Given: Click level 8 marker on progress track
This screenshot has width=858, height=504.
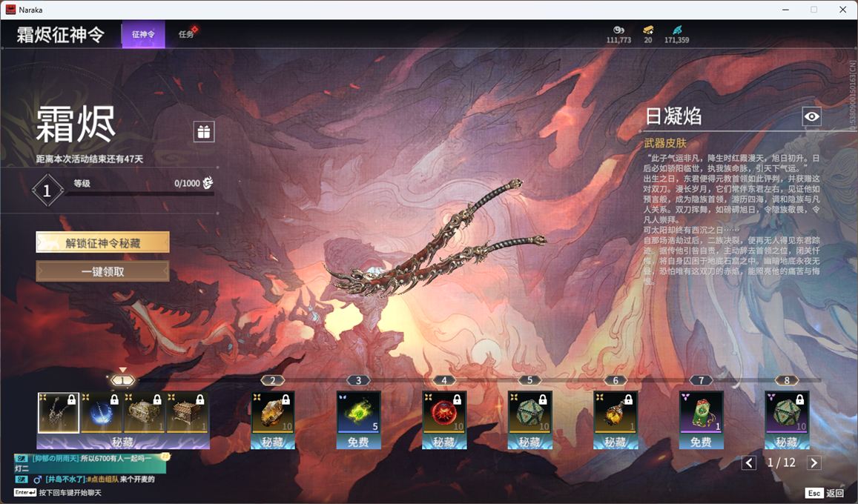Looking at the screenshot, I should click(787, 380).
